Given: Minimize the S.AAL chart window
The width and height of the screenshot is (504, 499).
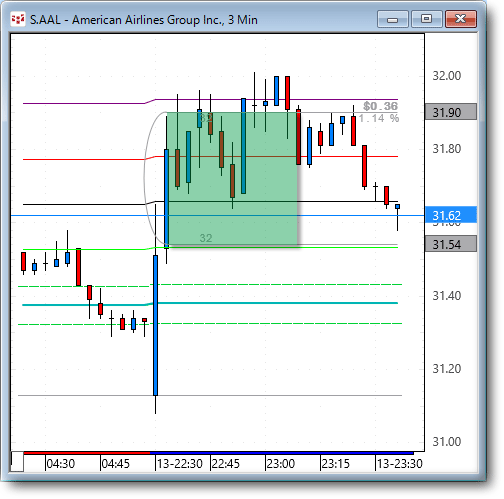Looking at the screenshot, I should point(393,19).
